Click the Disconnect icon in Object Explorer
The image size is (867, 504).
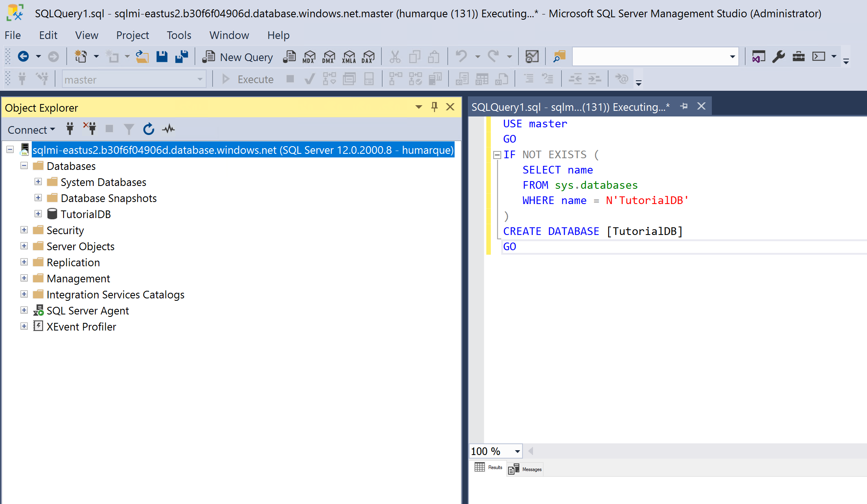tap(89, 129)
